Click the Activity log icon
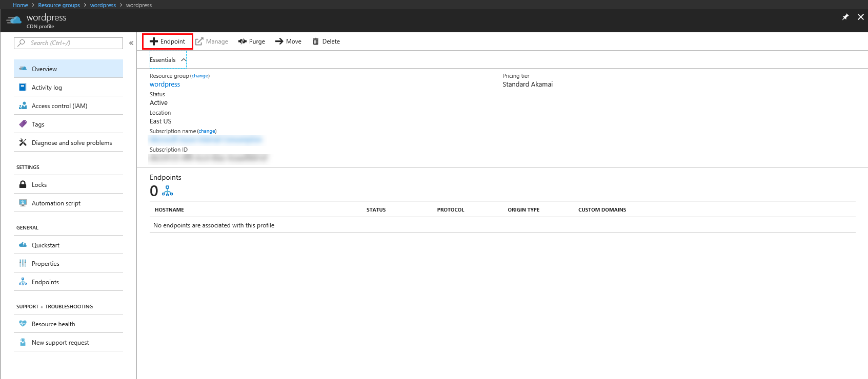This screenshot has height=379, width=868. (23, 87)
